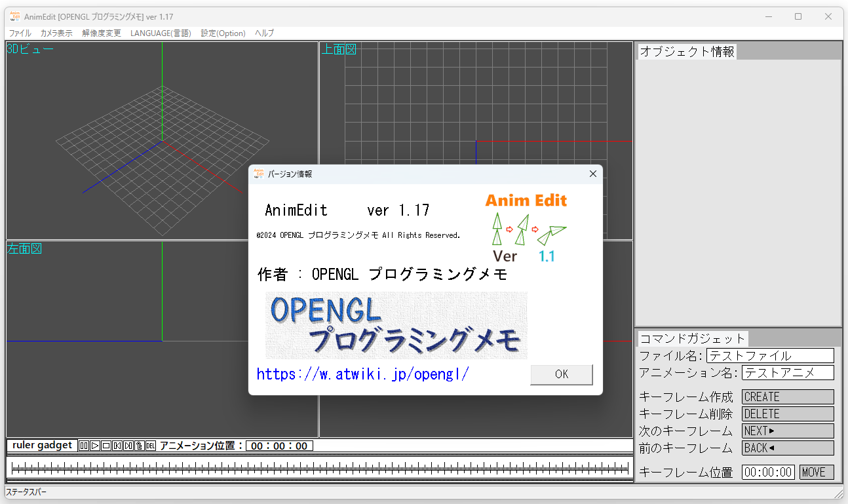848x504 pixels.
Task: Click the play icon in ruler gadget
Action: pyautogui.click(x=95, y=446)
